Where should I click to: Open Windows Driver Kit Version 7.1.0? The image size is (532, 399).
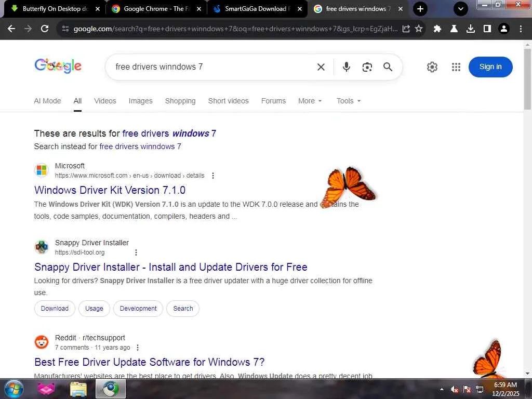[110, 190]
